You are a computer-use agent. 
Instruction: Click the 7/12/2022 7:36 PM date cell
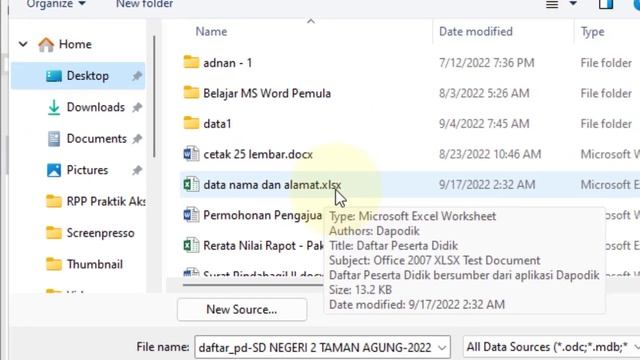(x=487, y=63)
